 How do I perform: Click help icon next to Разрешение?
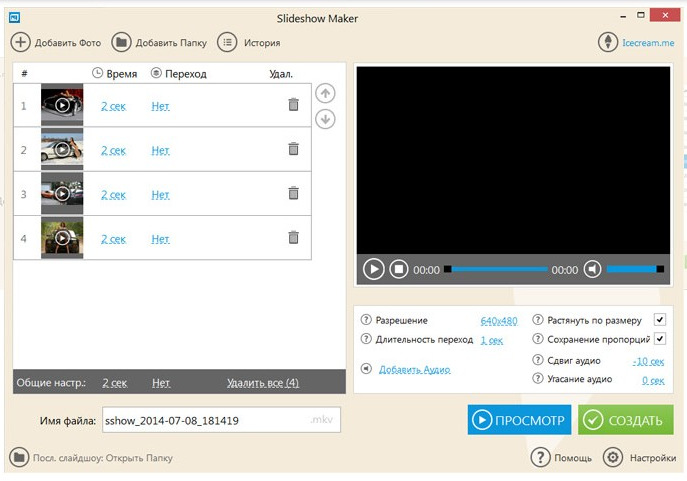[x=366, y=320]
